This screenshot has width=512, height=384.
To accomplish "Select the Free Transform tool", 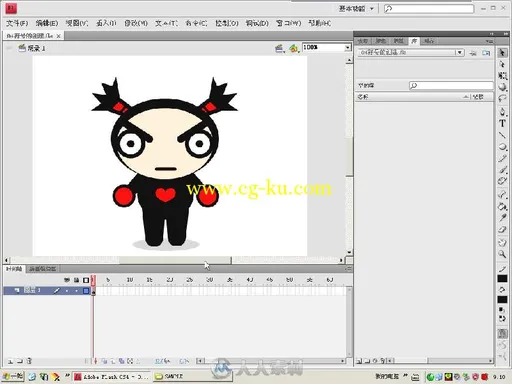I will coord(502,76).
